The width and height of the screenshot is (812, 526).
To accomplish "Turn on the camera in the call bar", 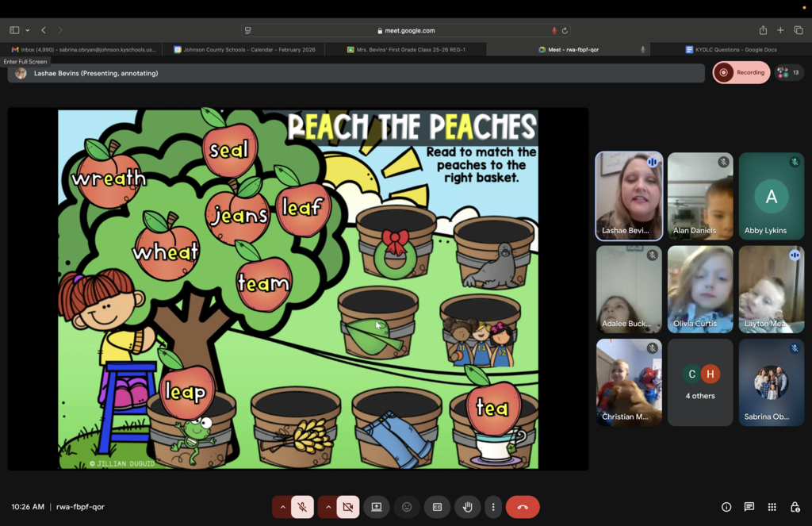I will 347,507.
